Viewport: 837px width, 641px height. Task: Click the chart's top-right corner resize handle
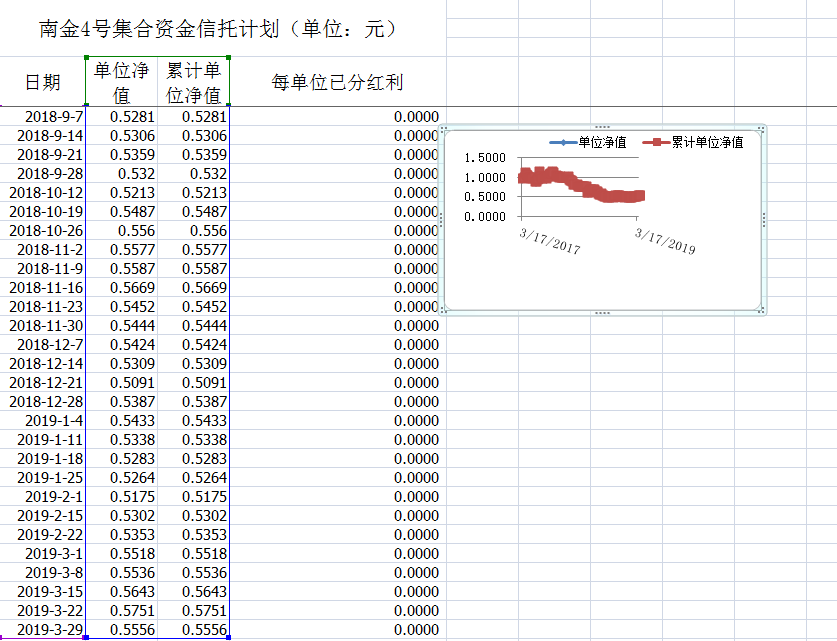tap(761, 129)
